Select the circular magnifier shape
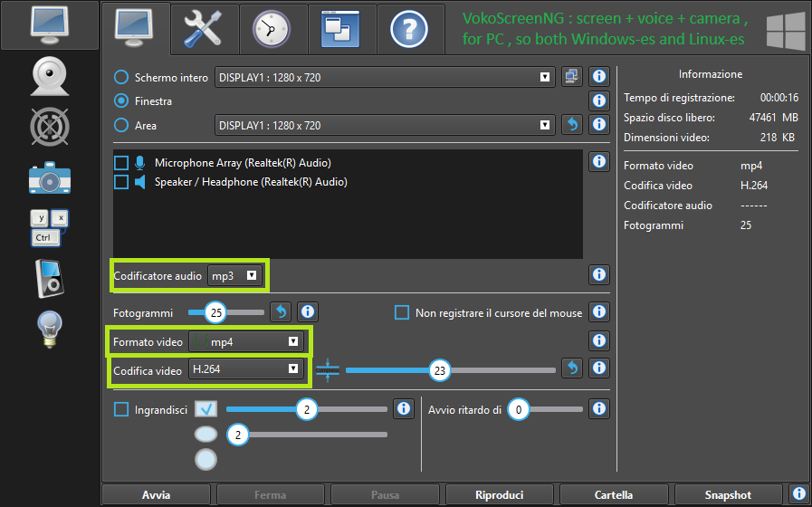Screen dimensions: 812x507 tap(205, 459)
